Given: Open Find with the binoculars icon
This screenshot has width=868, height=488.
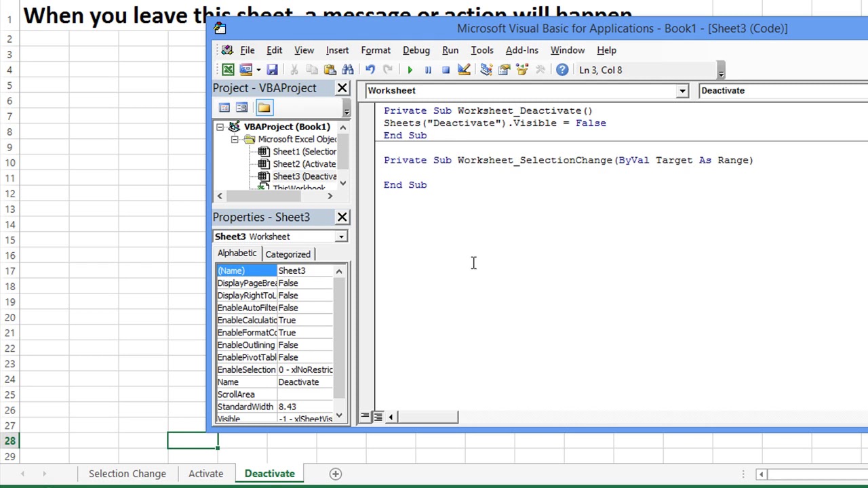Looking at the screenshot, I should point(347,70).
